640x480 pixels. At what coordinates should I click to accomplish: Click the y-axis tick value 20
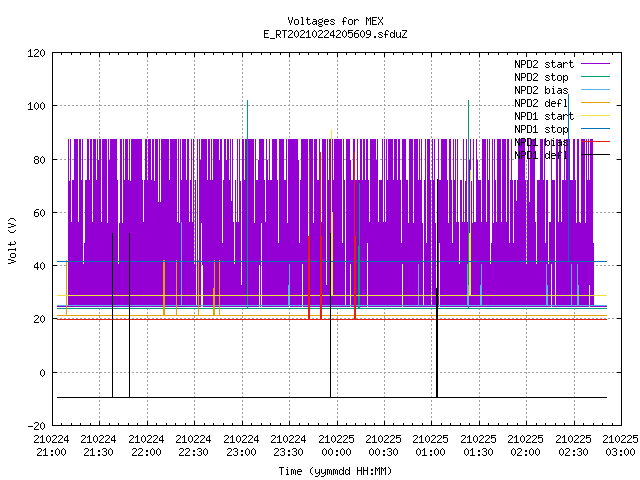click(x=39, y=319)
